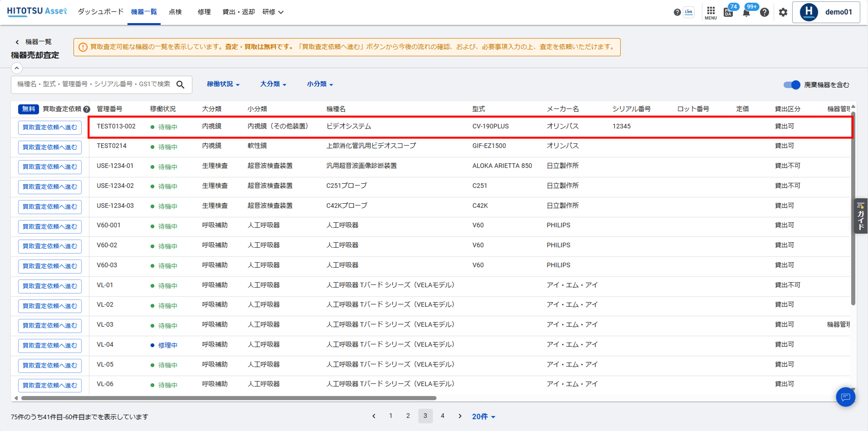Click the HITOTSU Asset logo

(37, 11)
